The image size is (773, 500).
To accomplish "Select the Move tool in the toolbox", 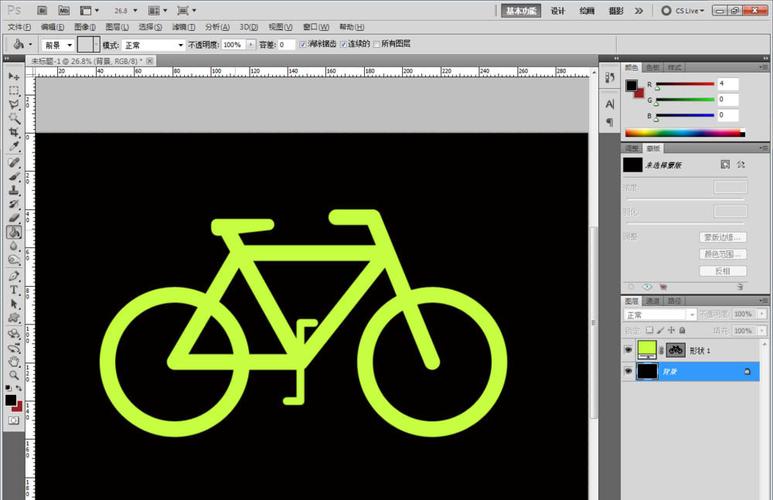I will point(14,76).
